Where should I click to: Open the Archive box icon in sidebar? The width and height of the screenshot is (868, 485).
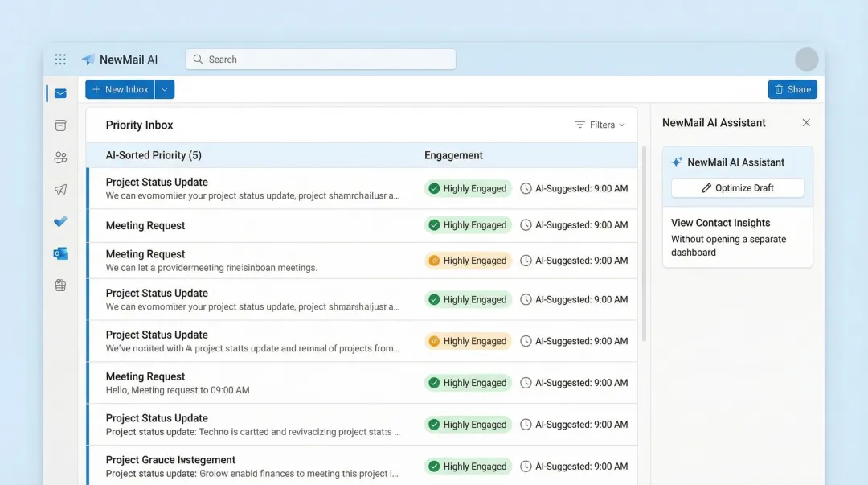pos(59,125)
